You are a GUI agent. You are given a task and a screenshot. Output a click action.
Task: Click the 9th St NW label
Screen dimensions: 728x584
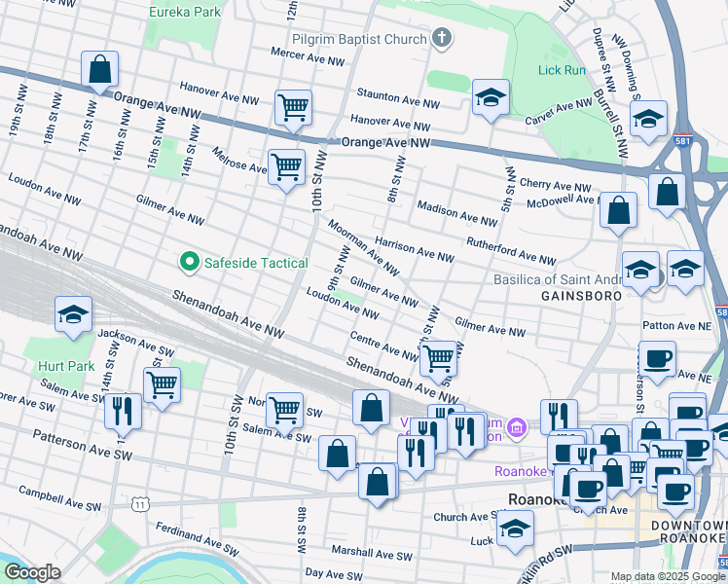point(340,268)
